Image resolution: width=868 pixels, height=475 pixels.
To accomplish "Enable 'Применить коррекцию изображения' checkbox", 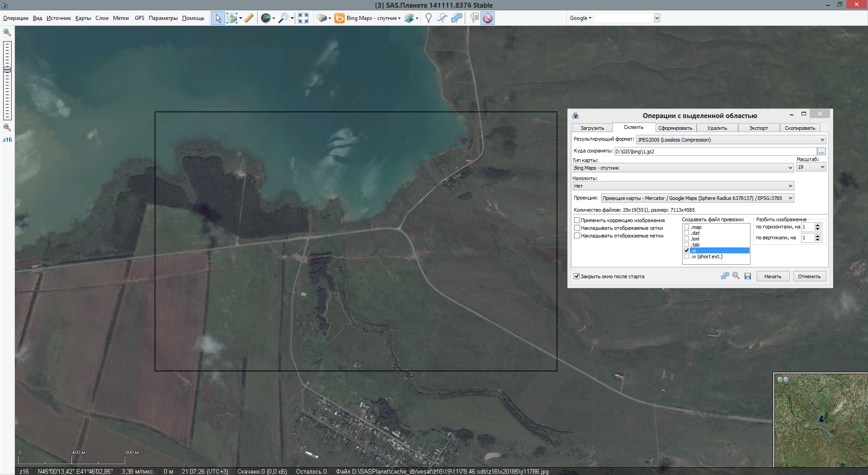I will pos(577,220).
